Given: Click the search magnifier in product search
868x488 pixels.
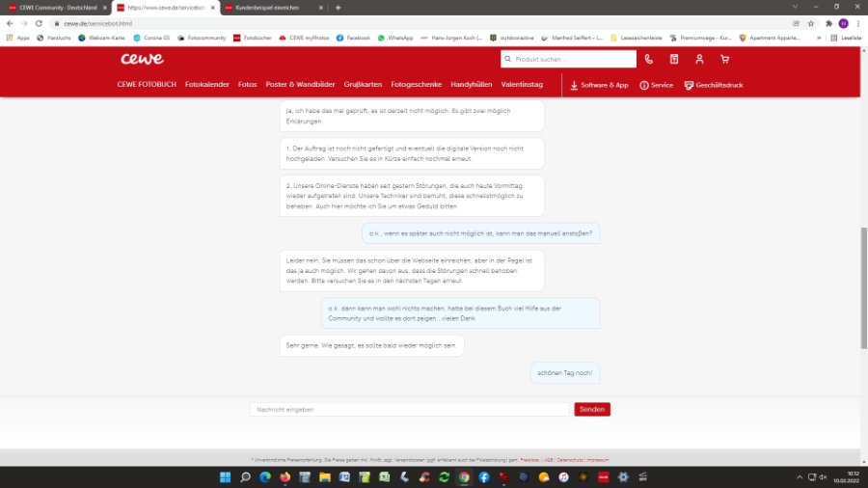Looking at the screenshot, I should pyautogui.click(x=507, y=59).
